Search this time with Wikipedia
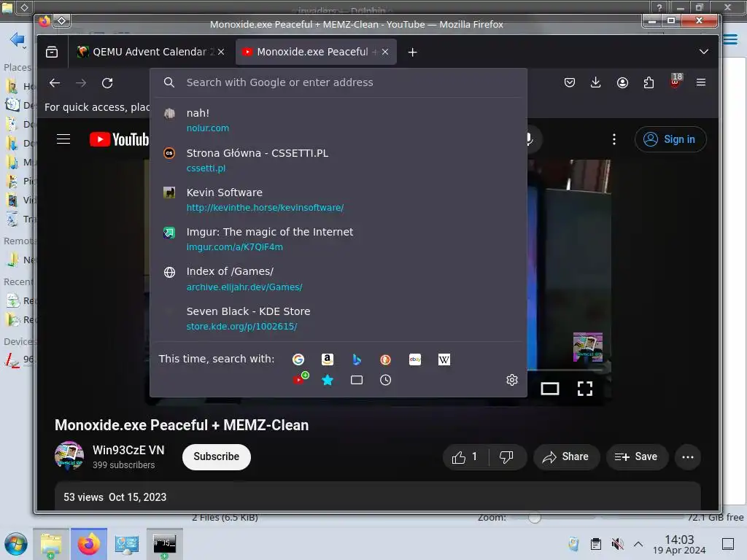The width and height of the screenshot is (747, 560). (444, 359)
